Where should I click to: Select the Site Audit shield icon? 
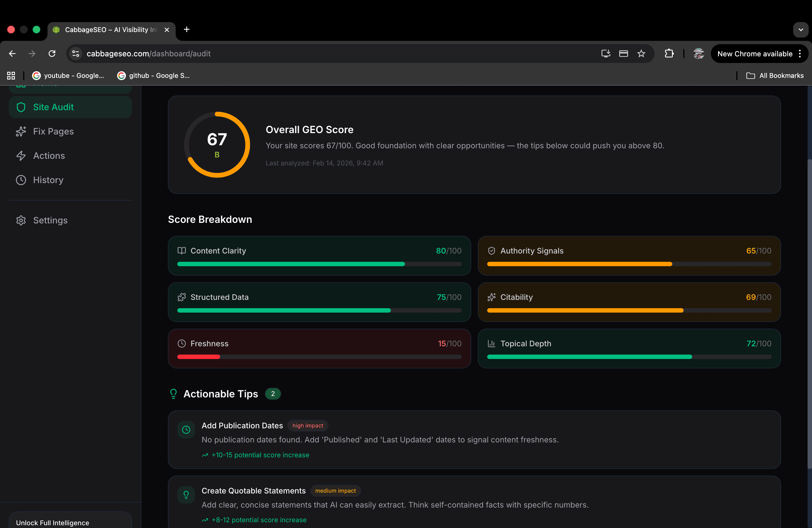21,107
